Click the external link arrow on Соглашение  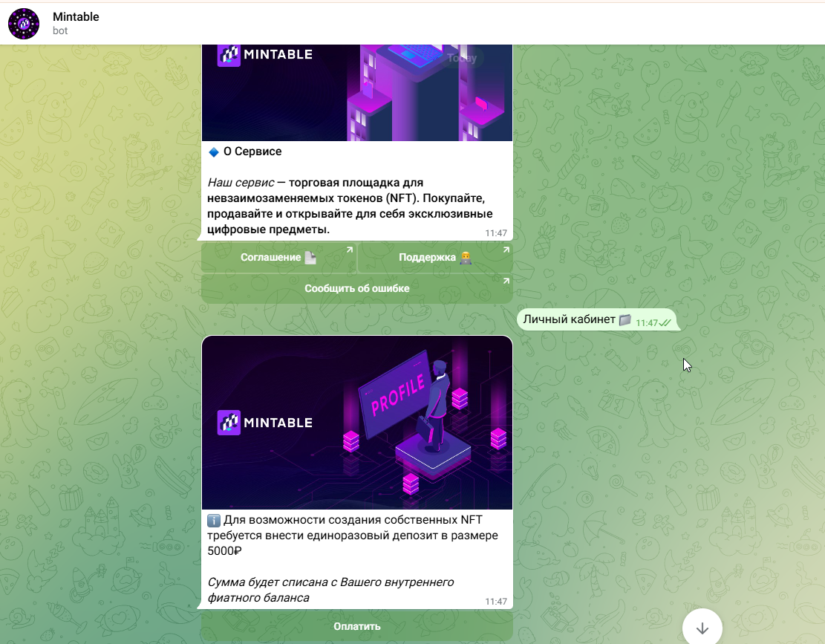349,250
